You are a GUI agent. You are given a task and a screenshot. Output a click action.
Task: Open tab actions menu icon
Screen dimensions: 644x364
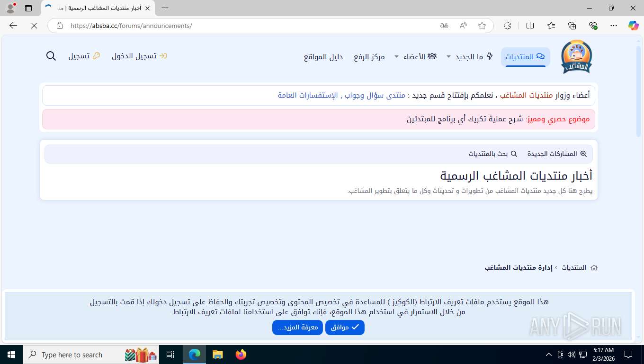28,8
